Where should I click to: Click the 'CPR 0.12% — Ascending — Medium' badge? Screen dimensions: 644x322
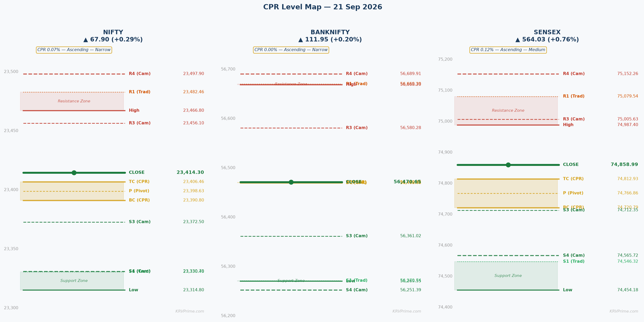pyautogui.click(x=508, y=50)
